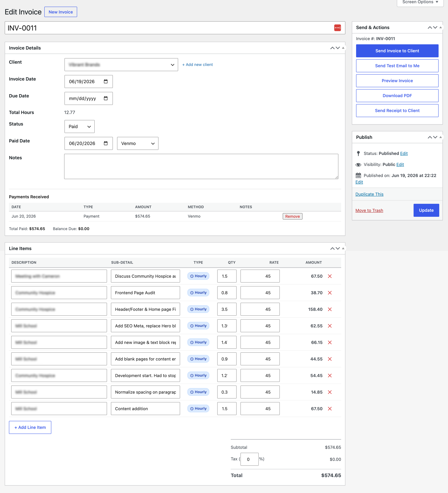Open the Due Date calendar picker icon

(x=106, y=98)
